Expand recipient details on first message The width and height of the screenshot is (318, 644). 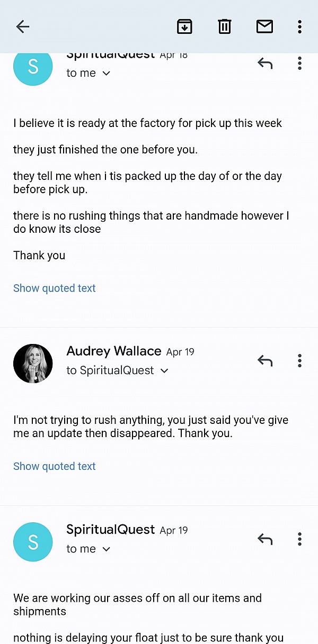(106, 74)
